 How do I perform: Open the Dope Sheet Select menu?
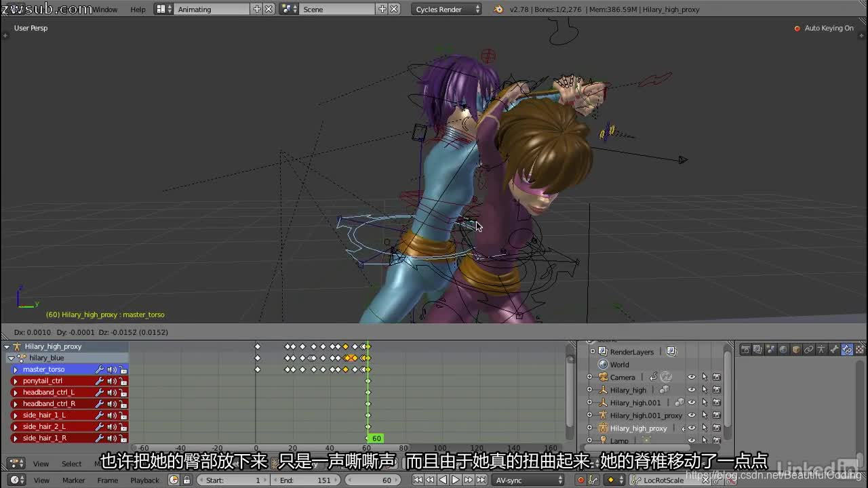71,464
